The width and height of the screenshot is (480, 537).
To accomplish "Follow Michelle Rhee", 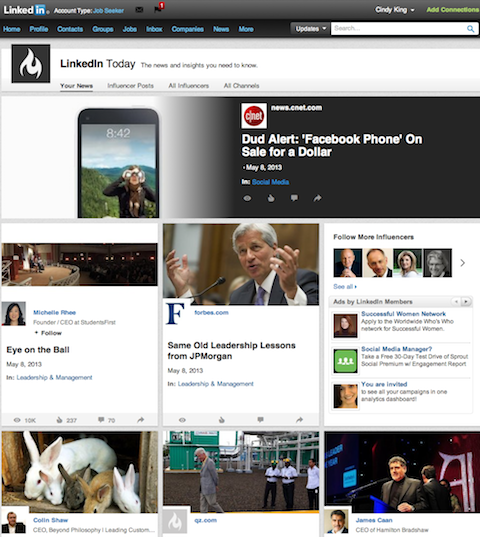I will (49, 333).
